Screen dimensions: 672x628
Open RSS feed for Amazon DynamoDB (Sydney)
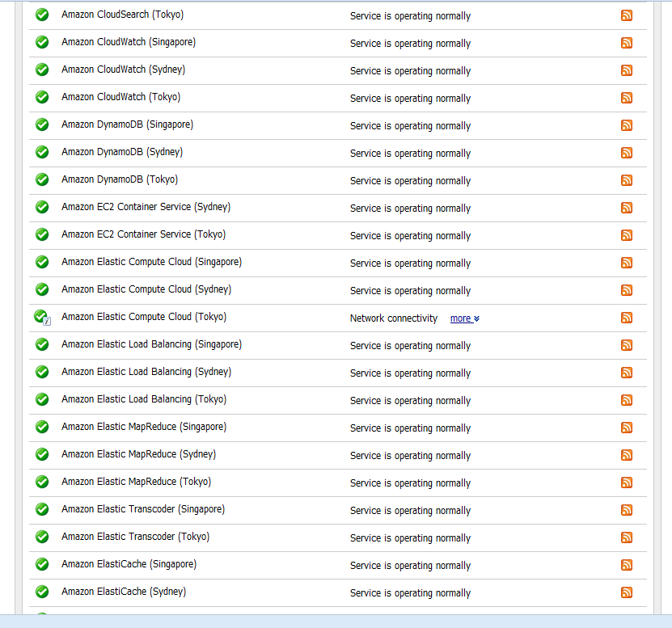click(627, 153)
